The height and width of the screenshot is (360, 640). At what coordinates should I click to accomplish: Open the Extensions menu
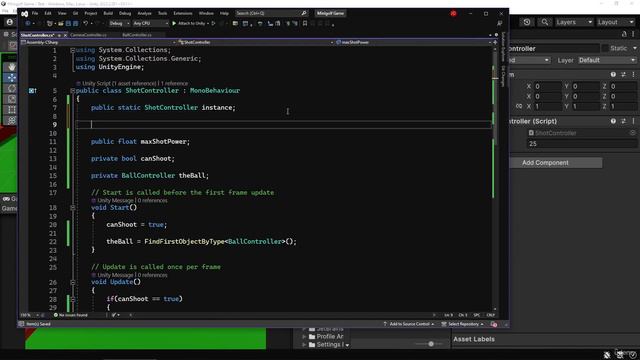pos(183,13)
